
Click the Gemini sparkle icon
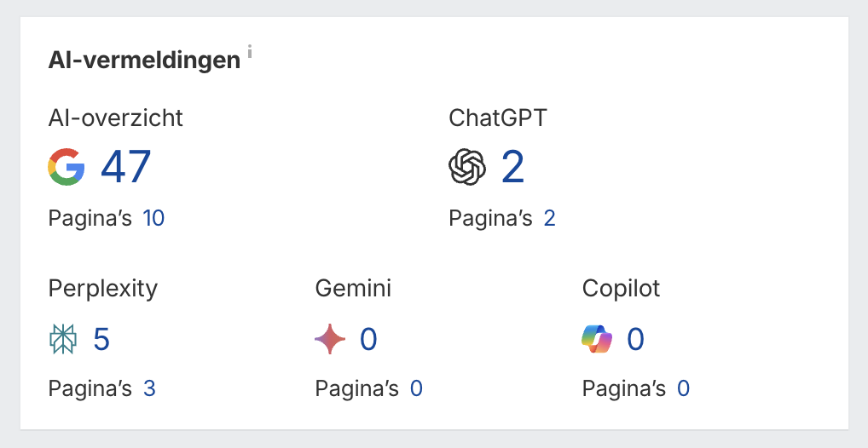tap(330, 340)
